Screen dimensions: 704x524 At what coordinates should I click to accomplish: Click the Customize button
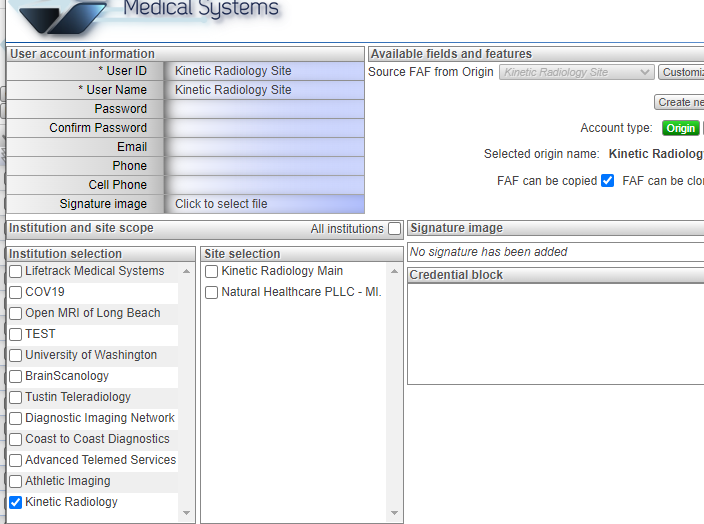[681, 72]
